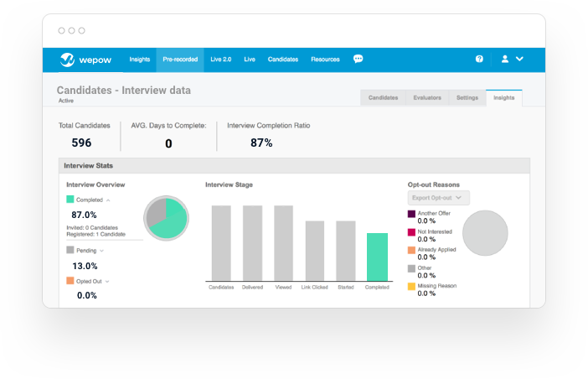Click the Opt-out Reasons gray pie chart
Screen dimensions: 588x379
click(485, 233)
